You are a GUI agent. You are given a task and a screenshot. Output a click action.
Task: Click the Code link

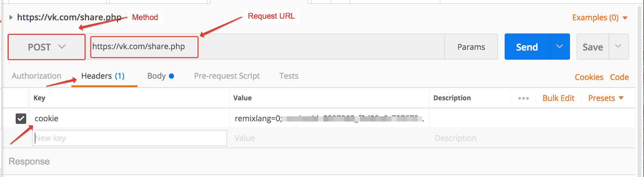pos(619,77)
